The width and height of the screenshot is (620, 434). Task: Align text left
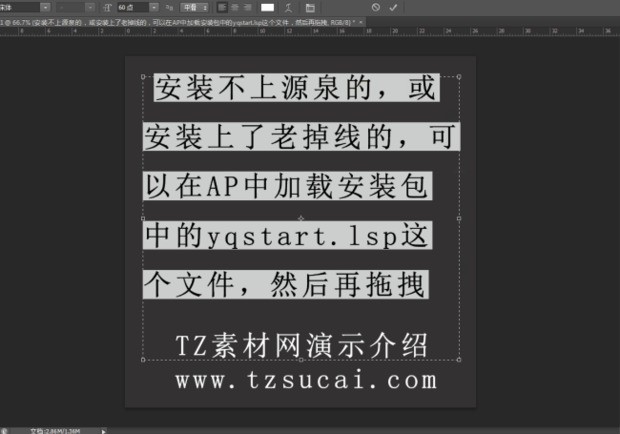point(223,8)
